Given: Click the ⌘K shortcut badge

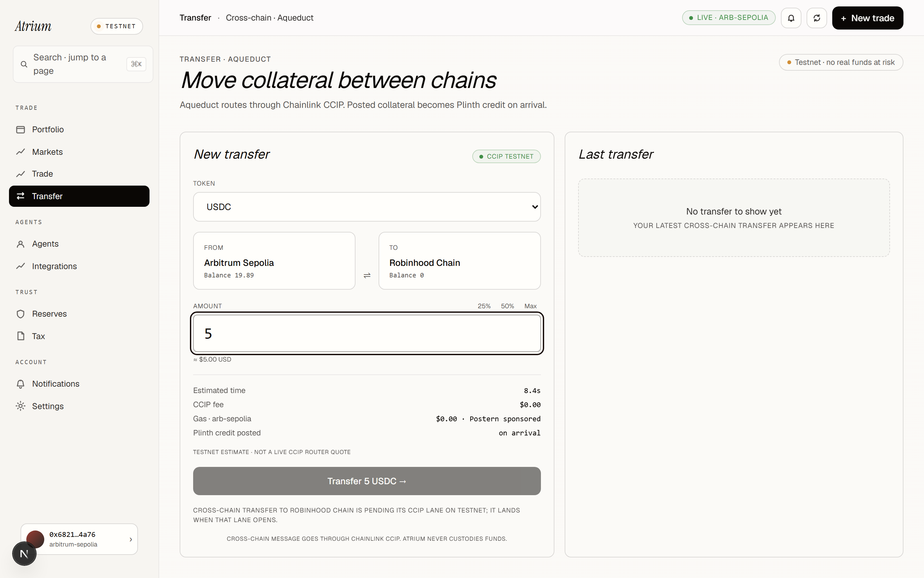Looking at the screenshot, I should pyautogui.click(x=136, y=64).
